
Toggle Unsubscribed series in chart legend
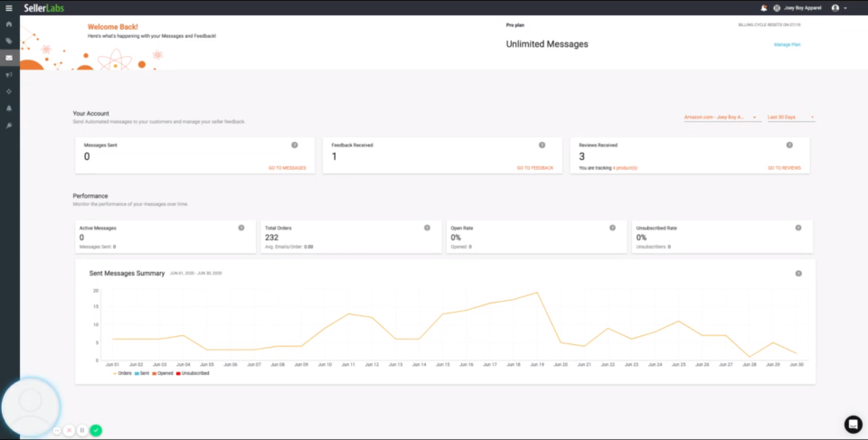(x=193, y=373)
